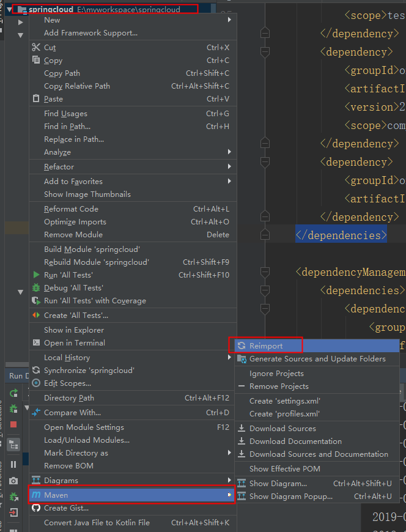Click the Download Documentation arrow icon
406x532 pixels.
click(x=242, y=441)
